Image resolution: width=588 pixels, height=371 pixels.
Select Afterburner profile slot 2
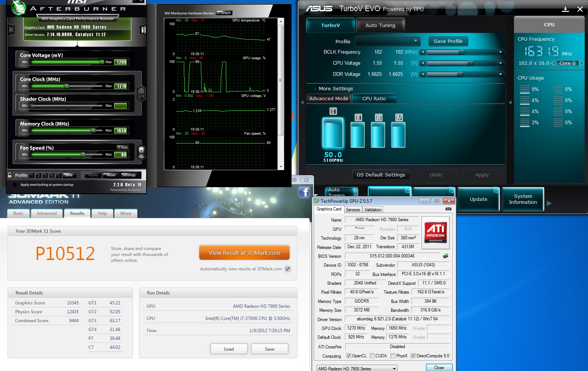38,175
